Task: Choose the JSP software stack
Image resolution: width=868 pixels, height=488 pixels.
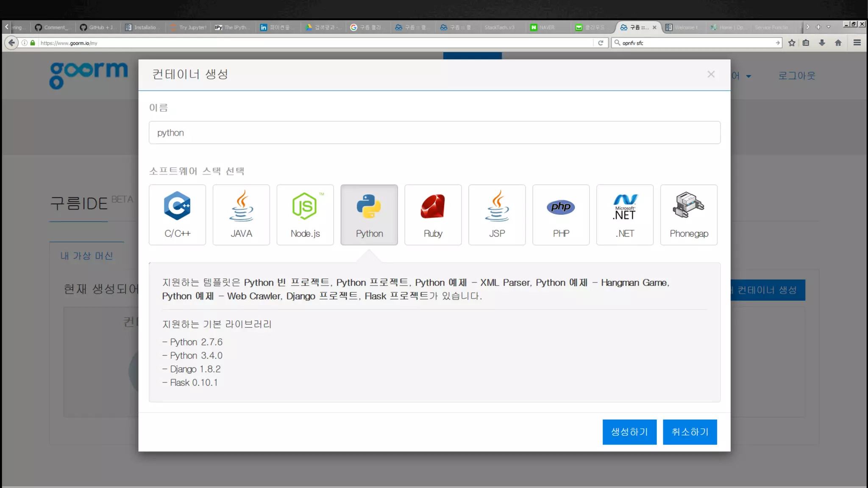Action: (497, 215)
